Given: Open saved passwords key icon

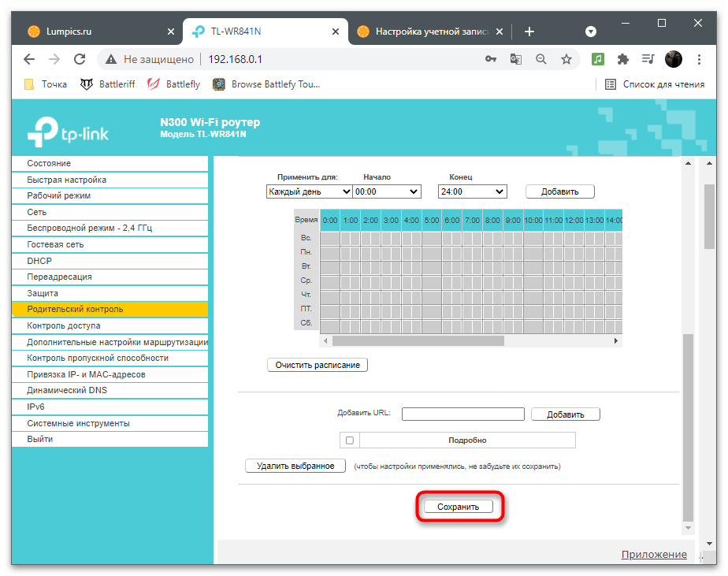Looking at the screenshot, I should coord(490,59).
